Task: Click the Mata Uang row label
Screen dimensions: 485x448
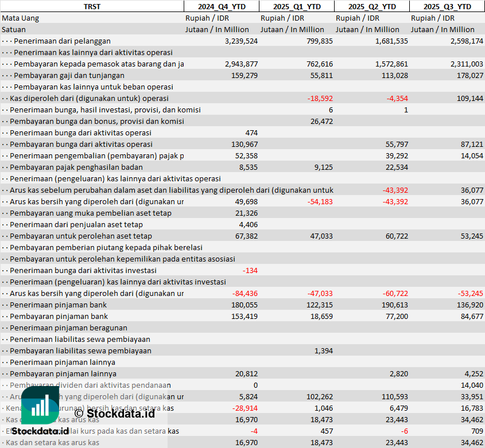Action: (21, 18)
